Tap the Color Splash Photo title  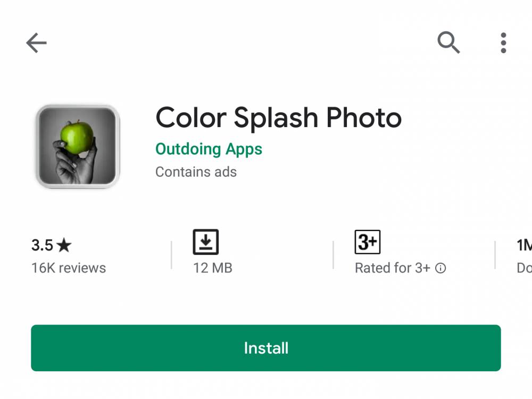click(279, 118)
